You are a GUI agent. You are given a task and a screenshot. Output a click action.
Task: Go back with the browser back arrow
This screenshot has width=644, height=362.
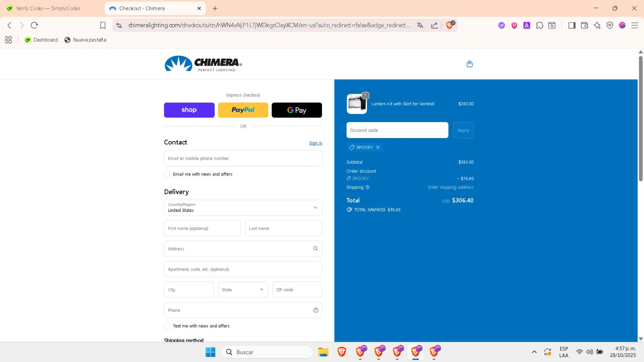pos(9,25)
